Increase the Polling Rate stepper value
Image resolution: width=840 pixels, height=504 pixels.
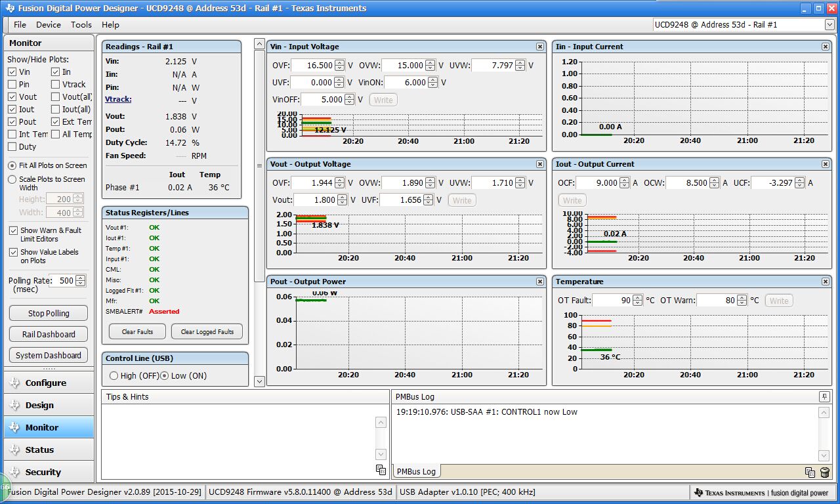[81, 278]
